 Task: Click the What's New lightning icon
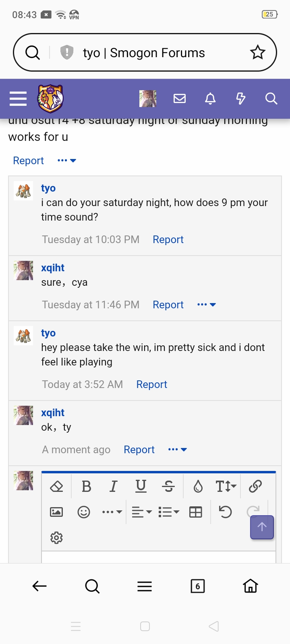pyautogui.click(x=241, y=99)
